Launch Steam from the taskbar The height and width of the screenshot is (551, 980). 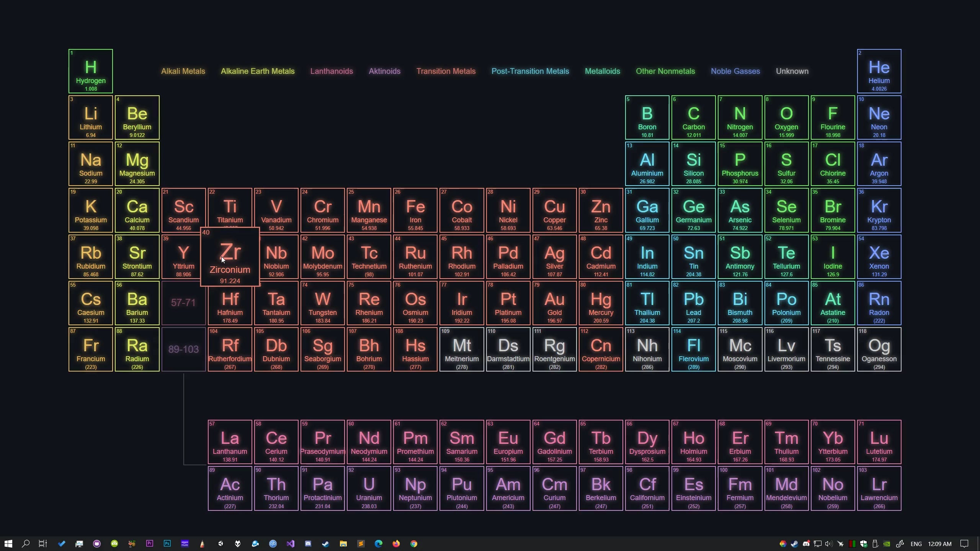326,543
